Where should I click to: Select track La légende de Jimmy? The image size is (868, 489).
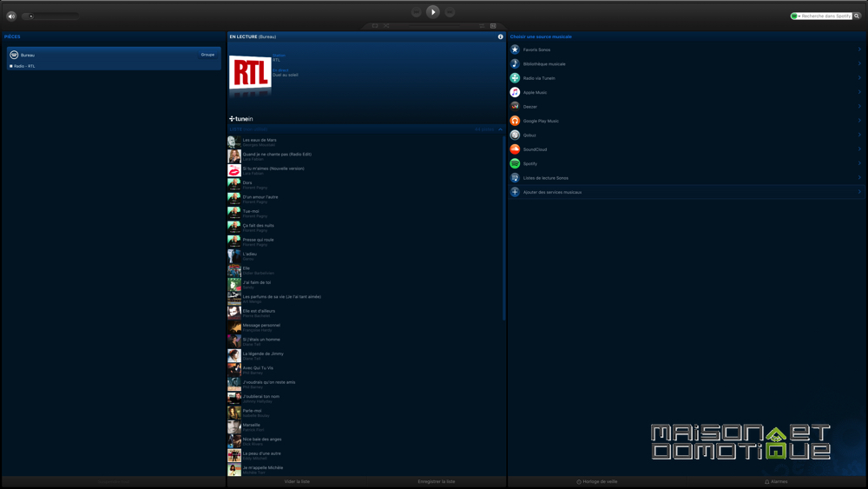click(x=365, y=355)
